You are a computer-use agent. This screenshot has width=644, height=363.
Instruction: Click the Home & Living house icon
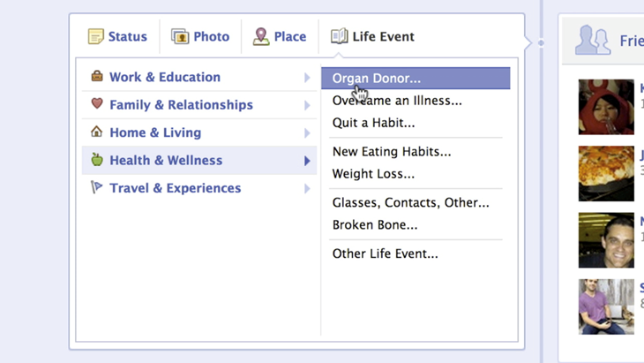(97, 132)
